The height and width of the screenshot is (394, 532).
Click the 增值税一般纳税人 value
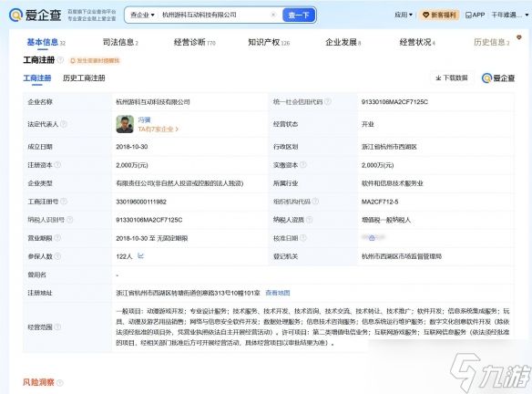[385, 220]
